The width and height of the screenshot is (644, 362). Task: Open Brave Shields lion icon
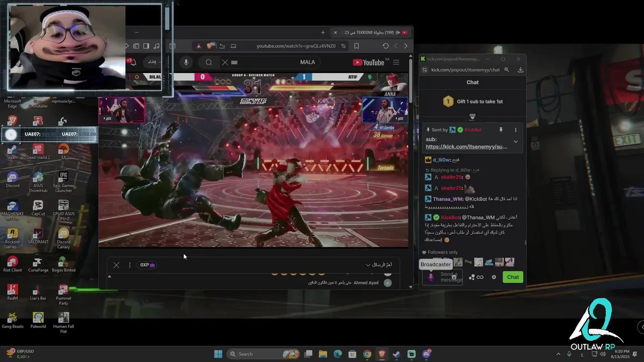tap(209, 46)
